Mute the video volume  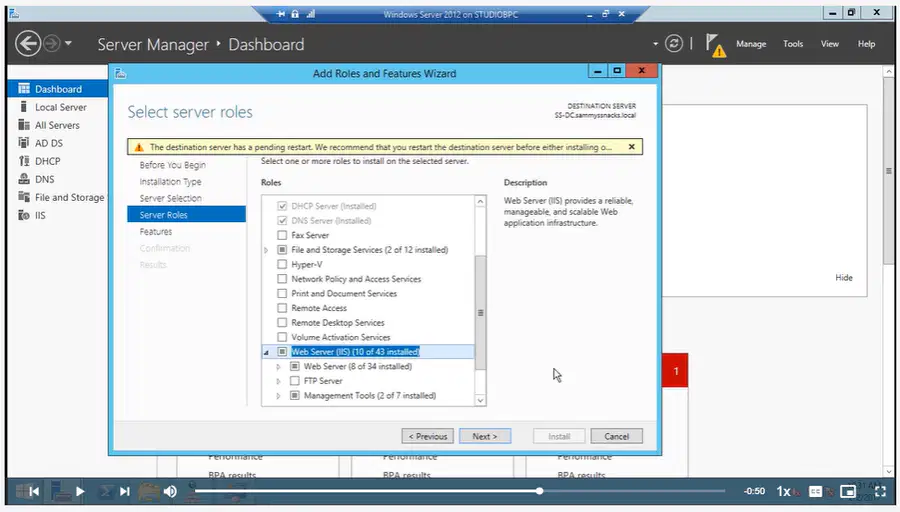[x=170, y=491]
